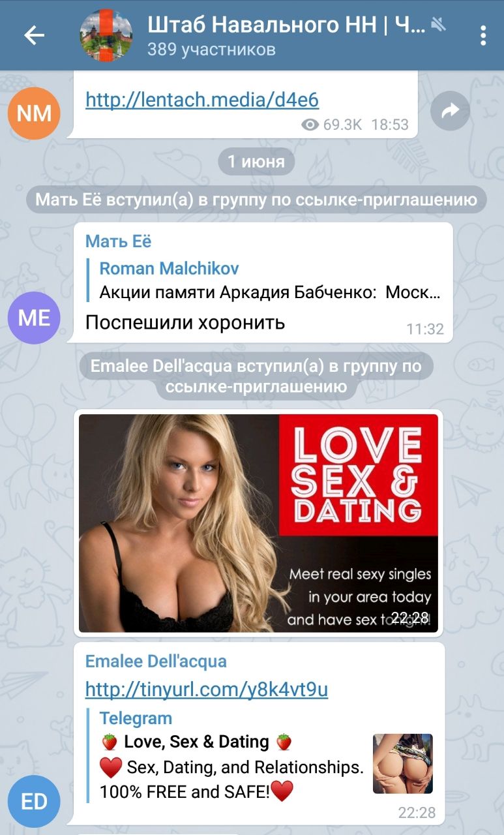Tap the forward share arrow button
The image size is (504, 835).
(x=451, y=112)
